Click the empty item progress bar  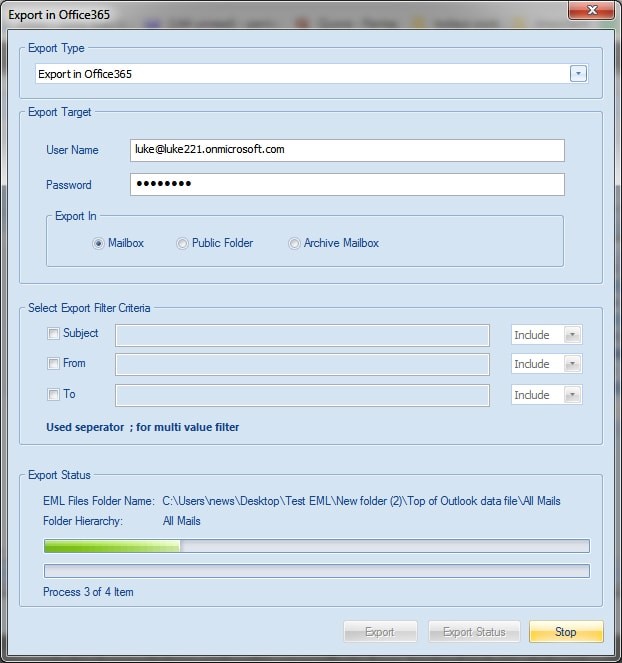(x=317, y=571)
